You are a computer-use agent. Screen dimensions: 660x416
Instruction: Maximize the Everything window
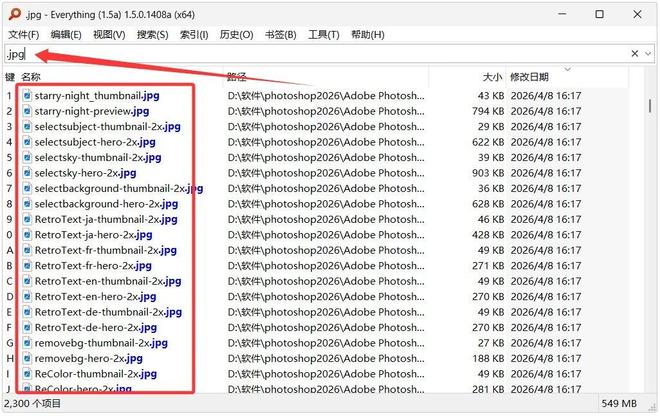click(x=599, y=14)
